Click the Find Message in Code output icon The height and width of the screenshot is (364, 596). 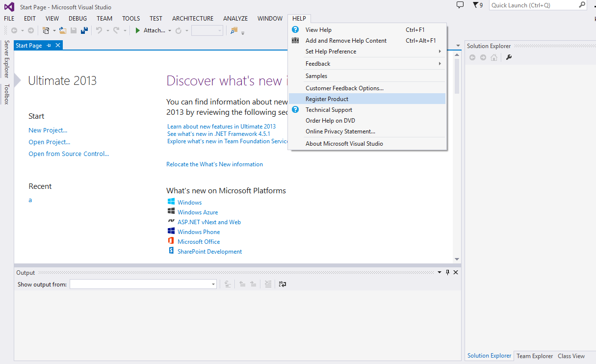click(x=228, y=284)
